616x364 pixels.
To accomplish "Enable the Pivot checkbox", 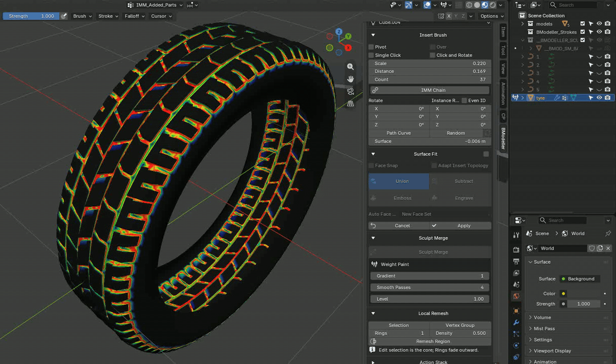I will tap(371, 47).
